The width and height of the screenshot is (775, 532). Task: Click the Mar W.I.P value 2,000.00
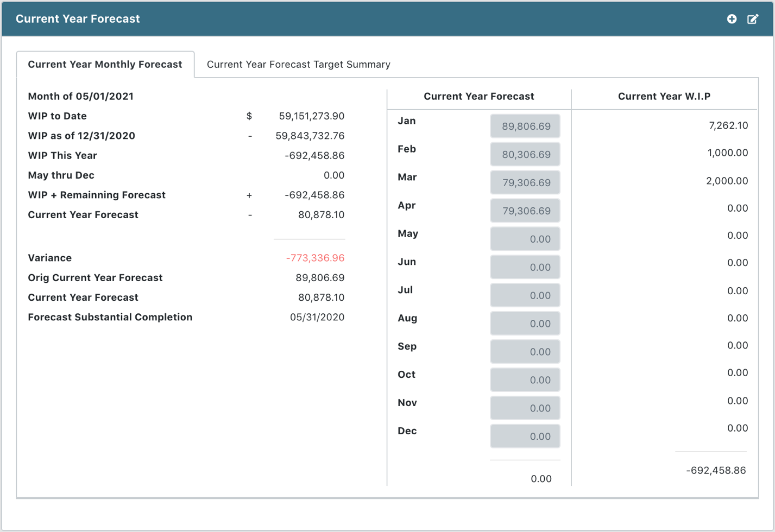tap(727, 181)
